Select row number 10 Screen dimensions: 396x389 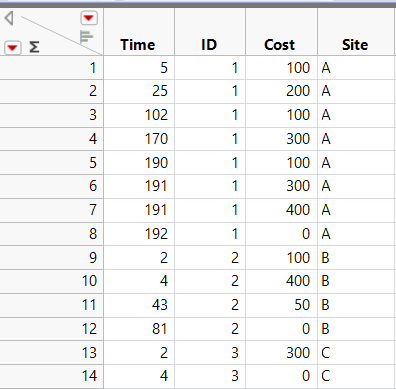tap(52, 281)
